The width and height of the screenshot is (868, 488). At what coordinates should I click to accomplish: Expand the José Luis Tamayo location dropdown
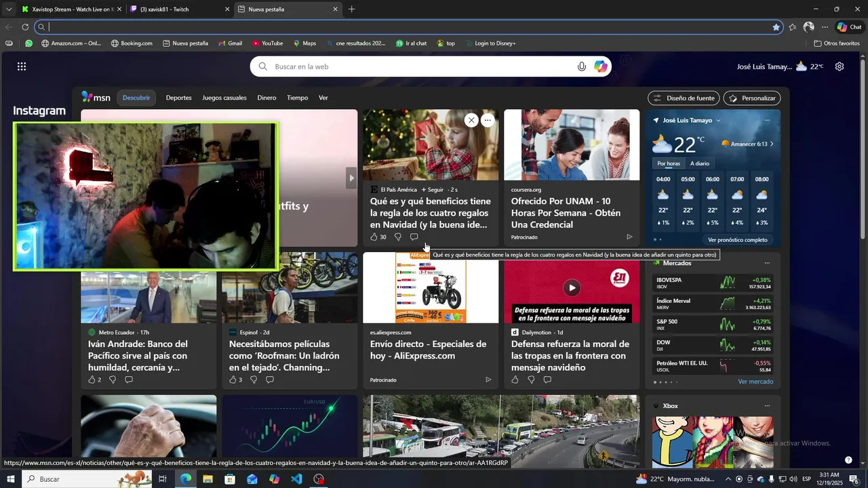(718, 121)
